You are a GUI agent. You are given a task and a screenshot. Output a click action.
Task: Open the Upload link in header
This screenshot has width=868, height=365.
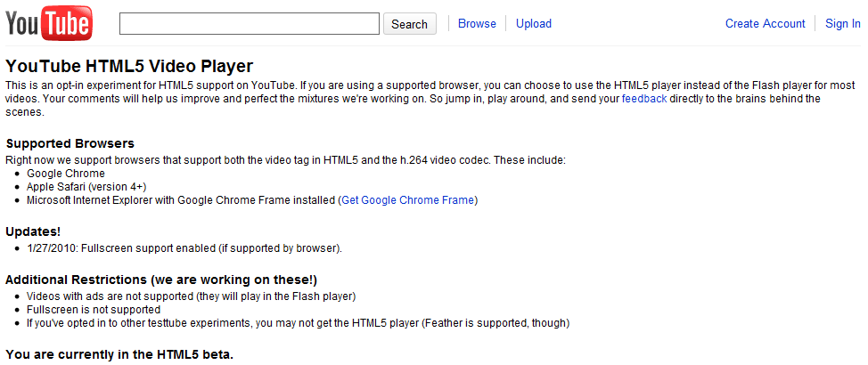534,24
